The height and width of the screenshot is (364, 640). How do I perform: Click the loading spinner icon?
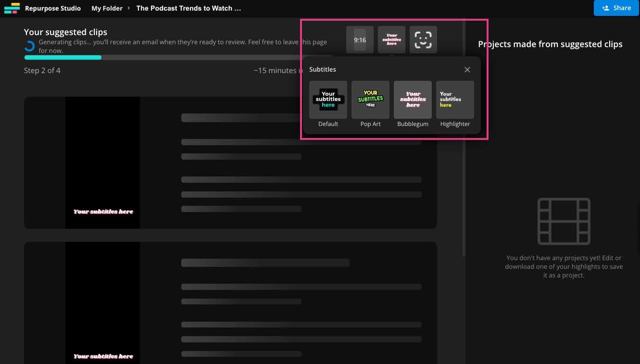[x=29, y=46]
